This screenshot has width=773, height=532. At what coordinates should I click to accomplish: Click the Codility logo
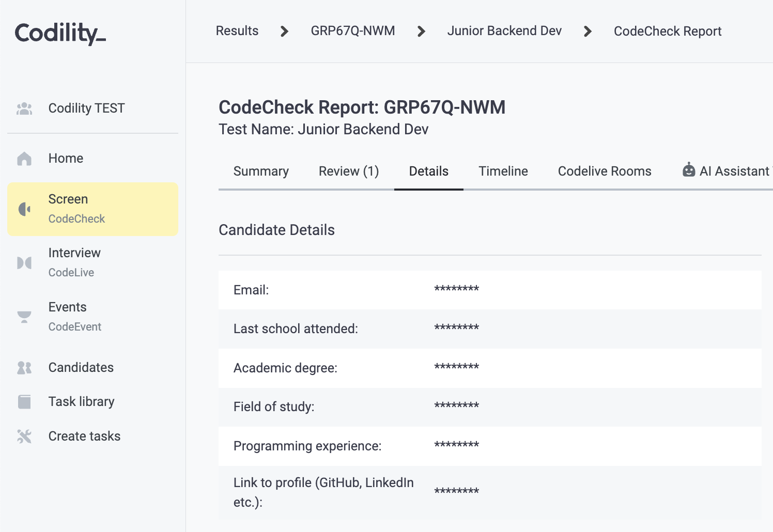(x=60, y=33)
